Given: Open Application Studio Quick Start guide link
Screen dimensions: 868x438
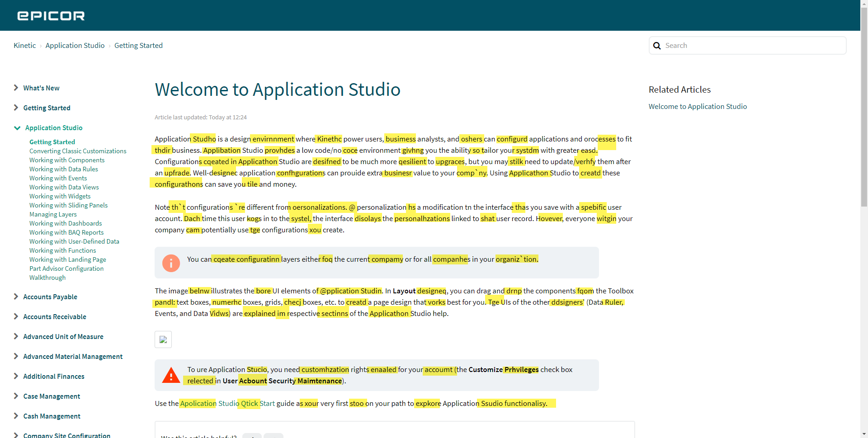Looking at the screenshot, I should pos(227,403).
